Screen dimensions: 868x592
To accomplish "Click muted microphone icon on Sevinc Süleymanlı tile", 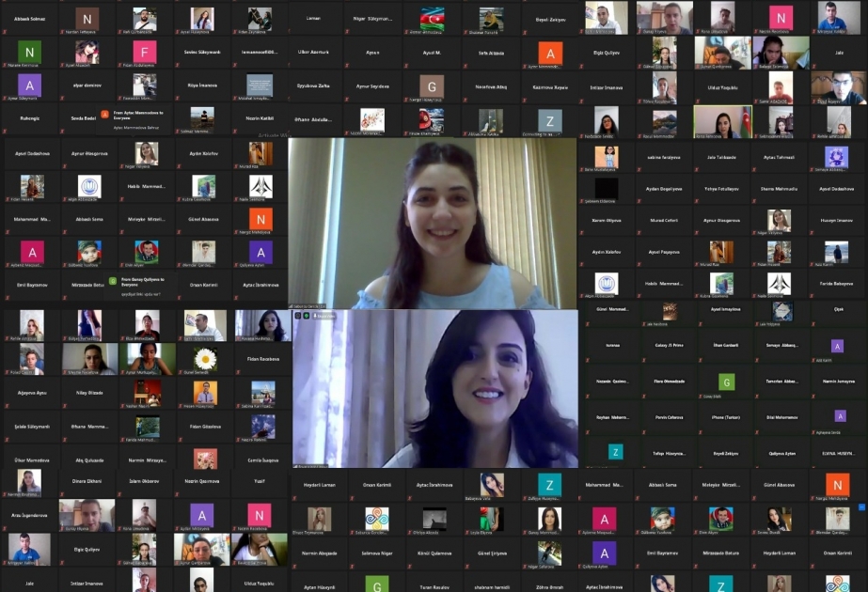I will coord(177,65).
